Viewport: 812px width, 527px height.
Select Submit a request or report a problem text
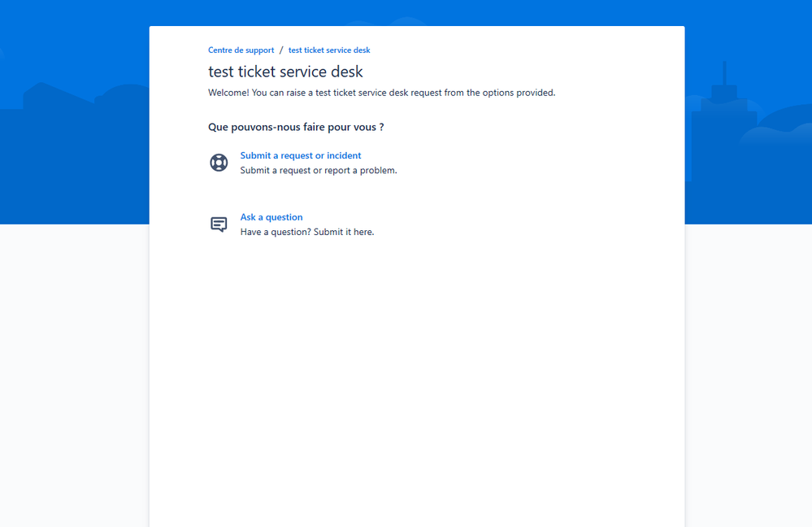point(319,170)
